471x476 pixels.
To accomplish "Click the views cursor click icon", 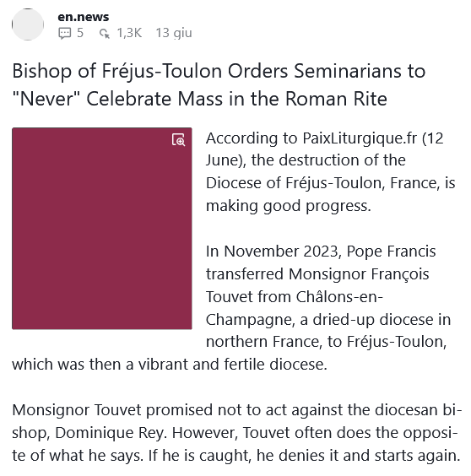I will point(105,34).
